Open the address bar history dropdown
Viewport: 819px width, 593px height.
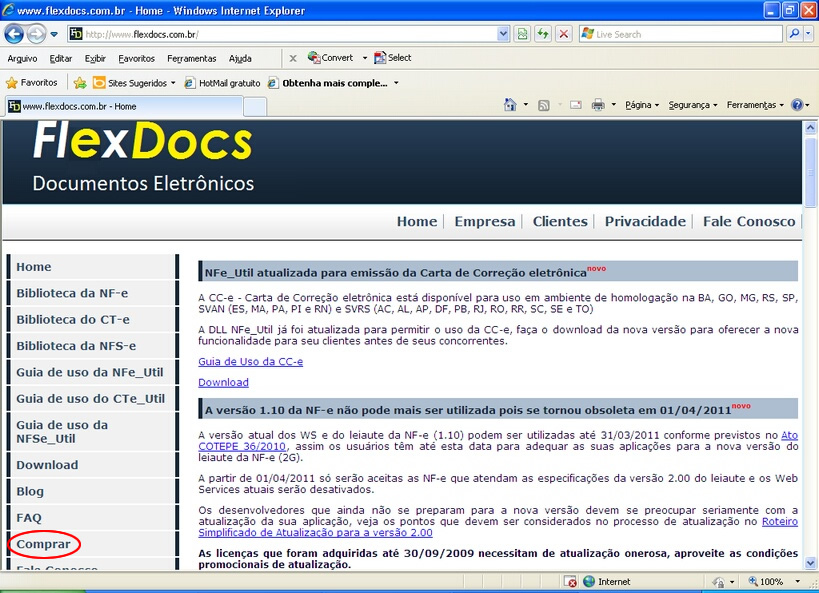click(x=503, y=33)
